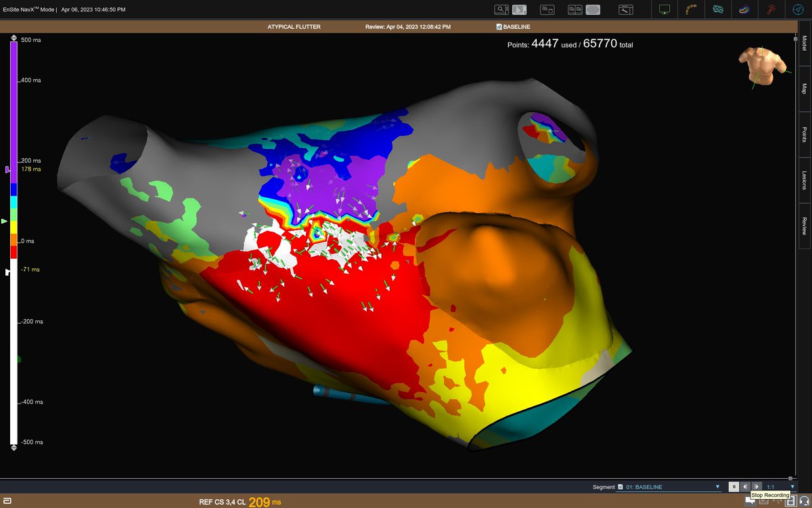Click the save disk icon in bottom bar

click(790, 502)
